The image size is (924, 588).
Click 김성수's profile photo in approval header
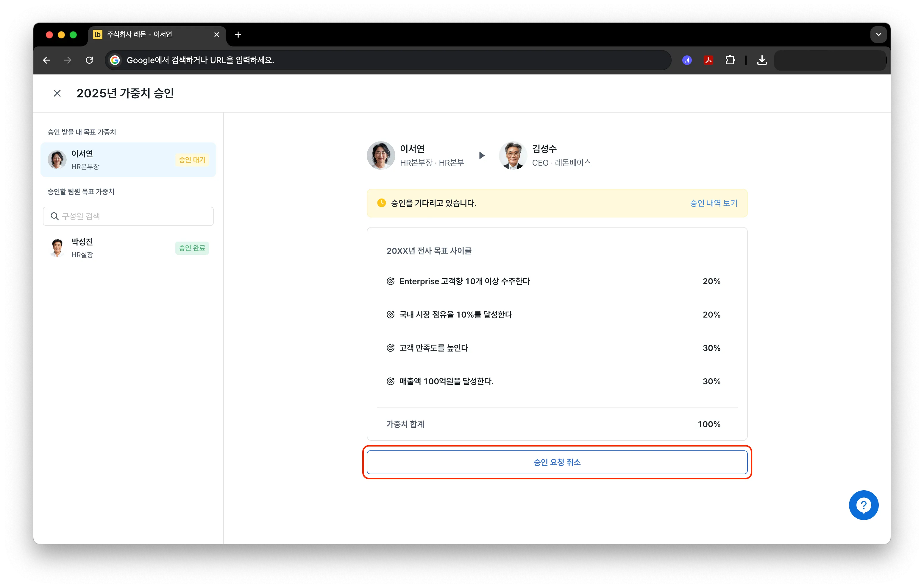(x=513, y=155)
